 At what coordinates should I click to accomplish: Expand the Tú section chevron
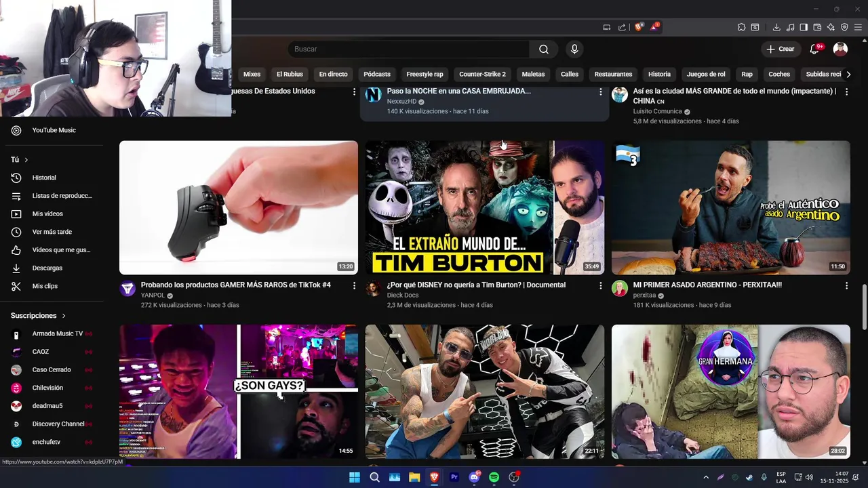tap(26, 160)
